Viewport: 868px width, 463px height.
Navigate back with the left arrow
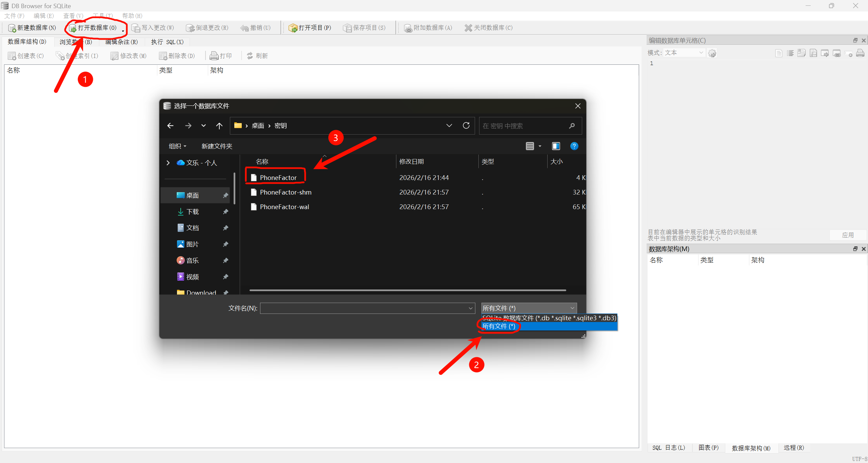[x=171, y=126]
